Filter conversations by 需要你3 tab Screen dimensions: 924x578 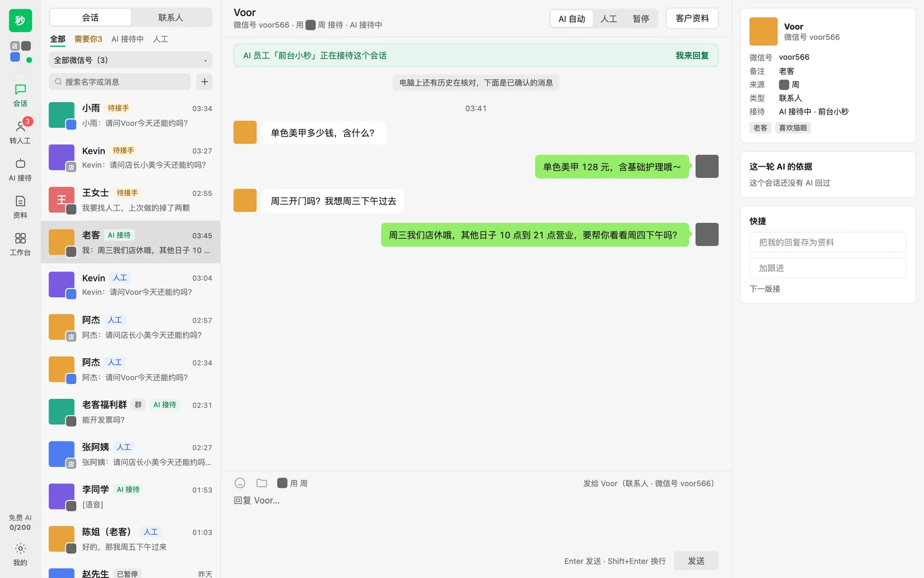(x=88, y=39)
